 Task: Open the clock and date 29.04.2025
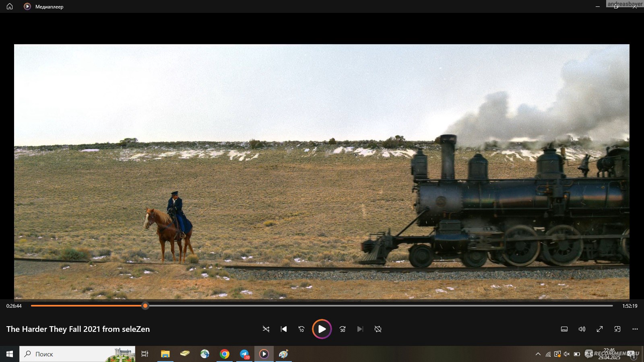[609, 354]
